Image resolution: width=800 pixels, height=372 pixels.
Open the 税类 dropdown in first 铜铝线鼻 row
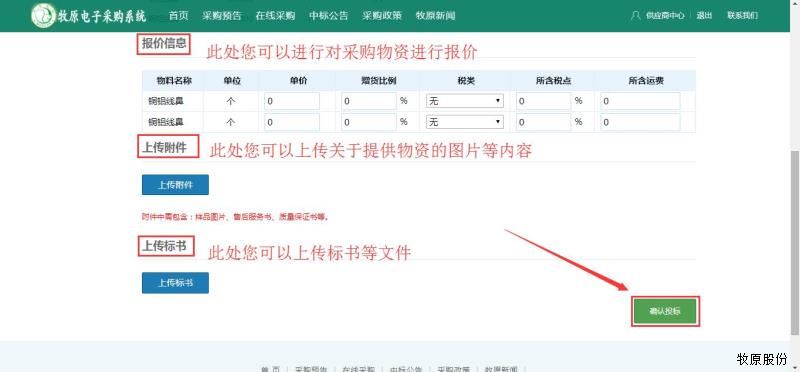click(465, 101)
